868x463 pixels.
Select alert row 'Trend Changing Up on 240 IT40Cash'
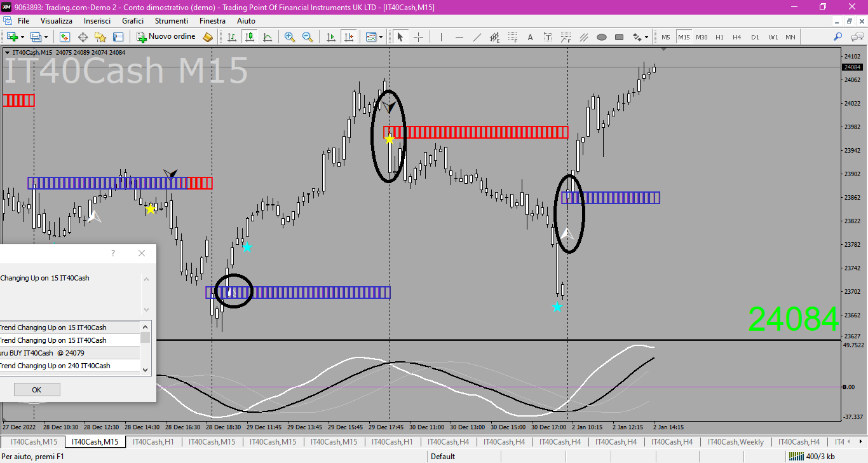coord(70,366)
